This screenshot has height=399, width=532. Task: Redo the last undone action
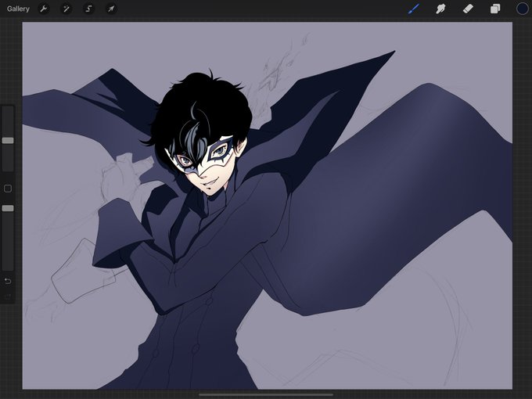coord(8,297)
